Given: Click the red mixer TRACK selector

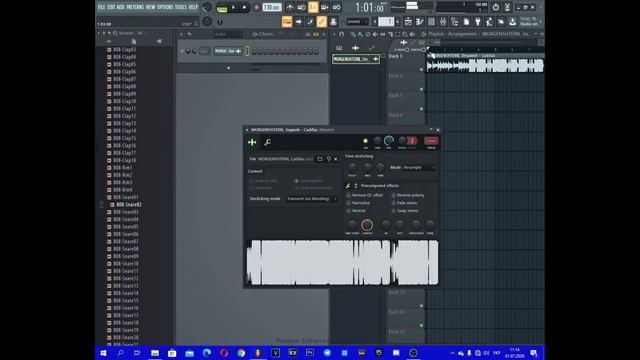Looking at the screenshot, I should tap(431, 141).
